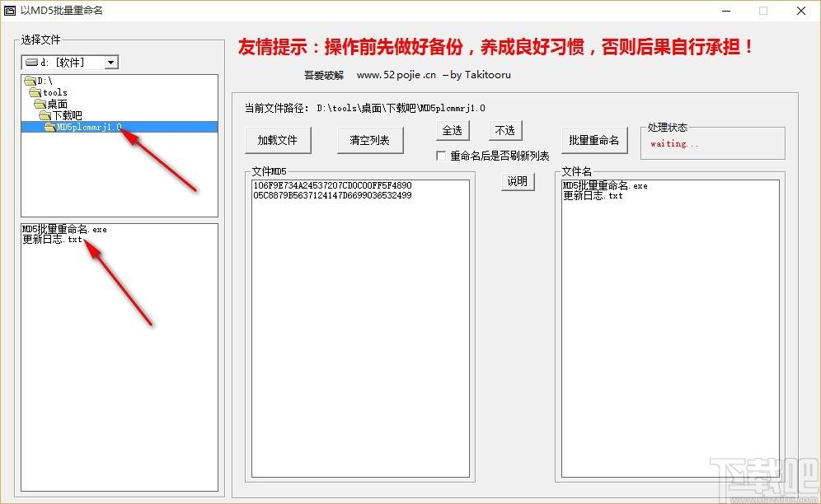Select 更新日志.txt in the 文件名 list
The height and width of the screenshot is (504, 821).
pos(593,195)
